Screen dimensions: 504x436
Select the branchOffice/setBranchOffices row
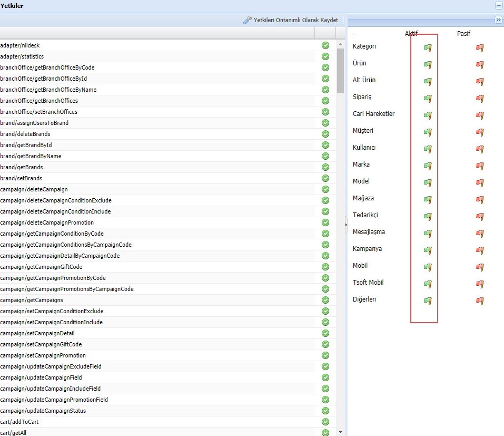click(168, 112)
